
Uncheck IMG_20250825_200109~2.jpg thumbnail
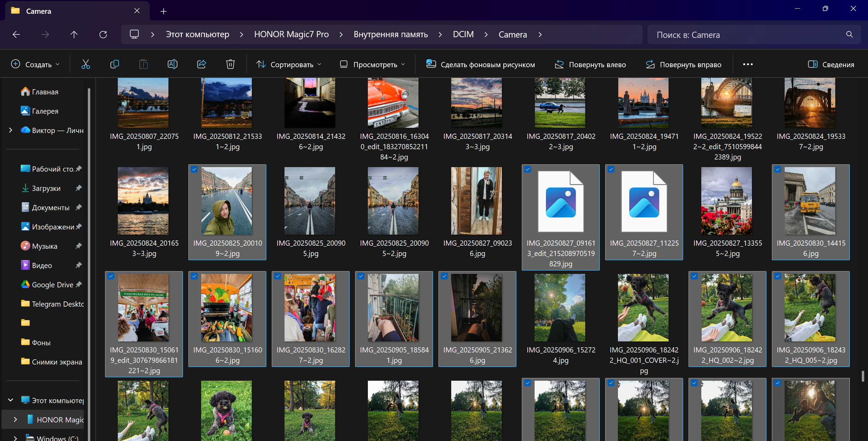click(194, 170)
